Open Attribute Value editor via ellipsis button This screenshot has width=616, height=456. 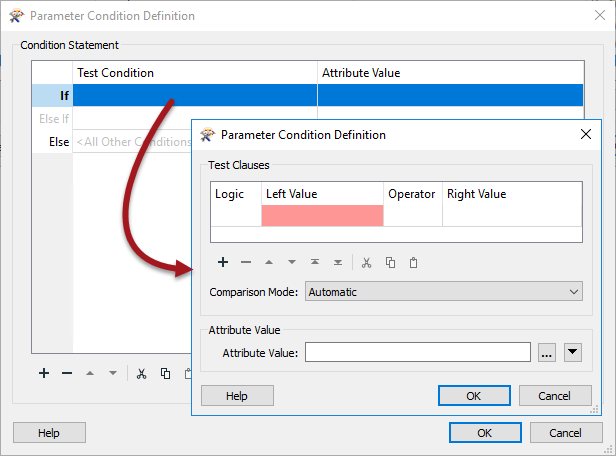[x=547, y=352]
